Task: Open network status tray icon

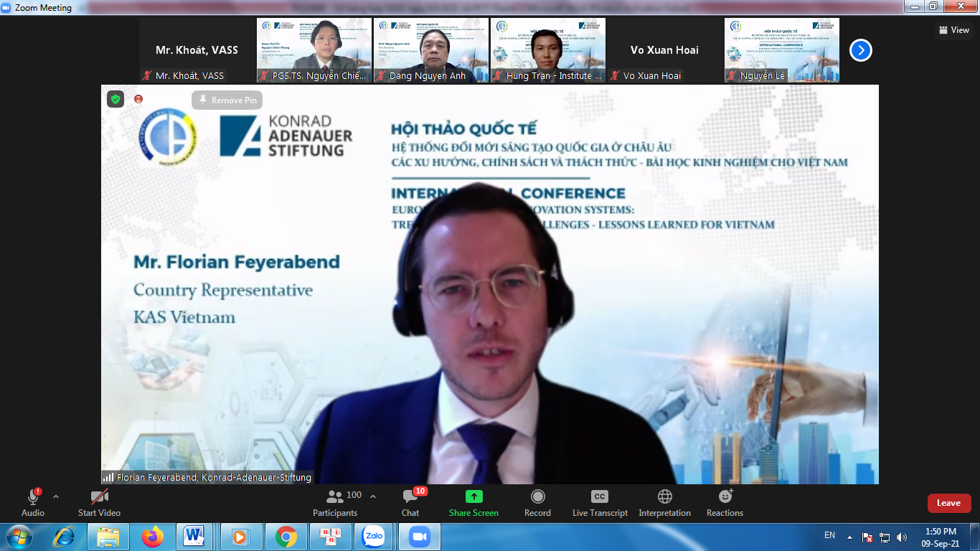Action: pyautogui.click(x=885, y=537)
